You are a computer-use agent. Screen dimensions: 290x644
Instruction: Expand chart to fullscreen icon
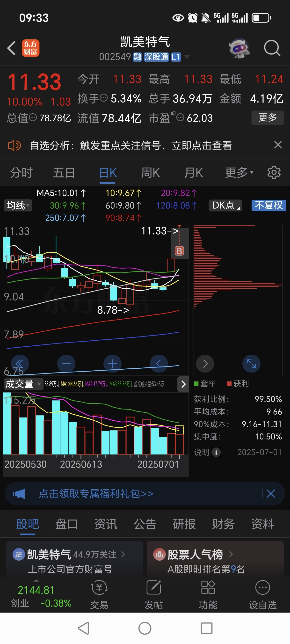coord(252,364)
